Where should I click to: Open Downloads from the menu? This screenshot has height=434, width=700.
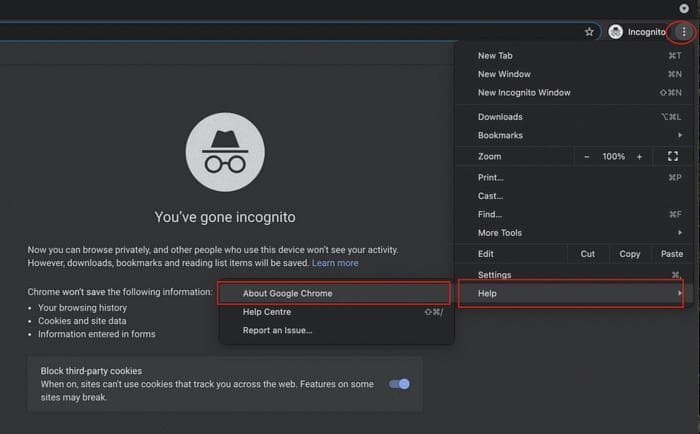coord(575,117)
